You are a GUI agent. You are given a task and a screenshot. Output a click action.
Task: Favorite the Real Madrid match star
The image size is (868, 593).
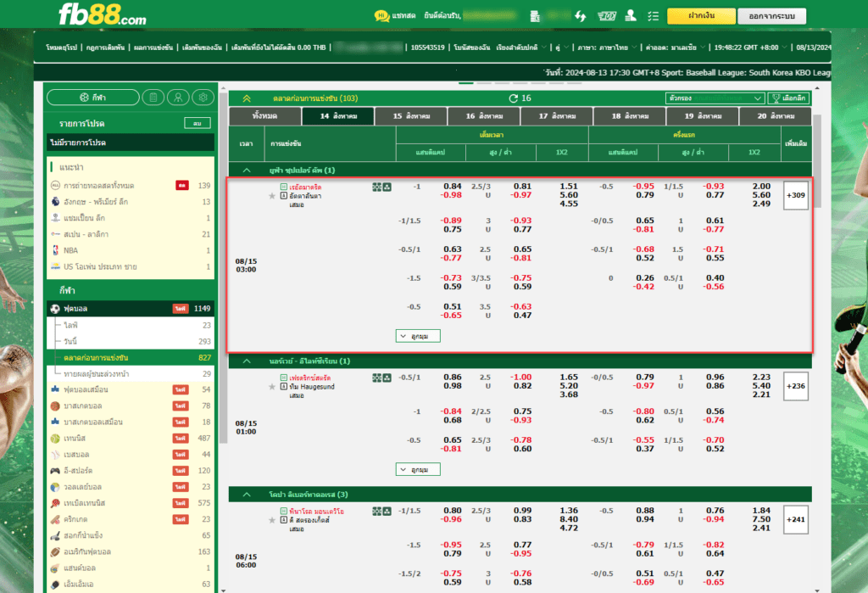tap(272, 196)
